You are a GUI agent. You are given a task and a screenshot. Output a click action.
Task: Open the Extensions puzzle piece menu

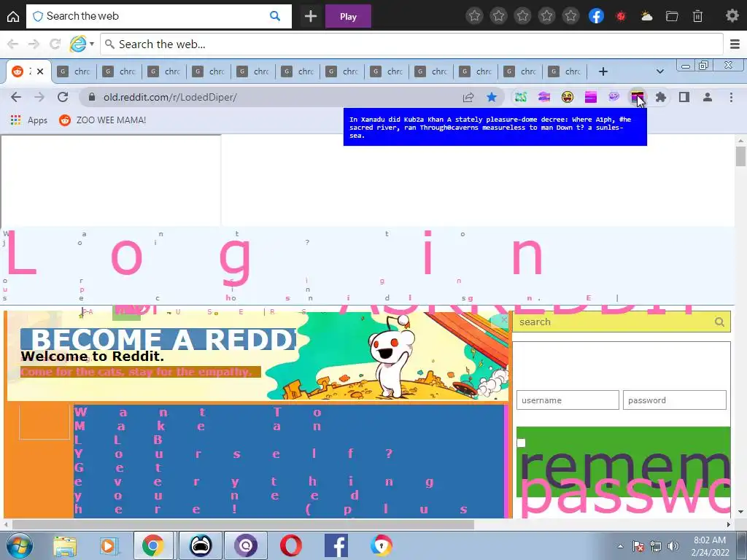660,97
